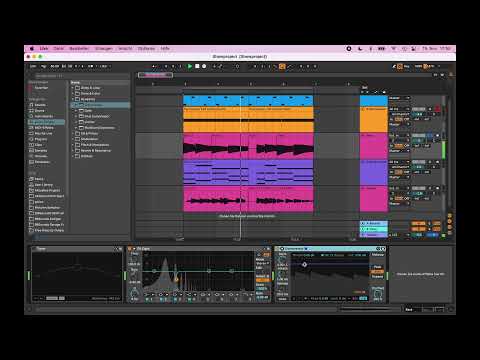This screenshot has width=480, height=360.
Task: Click the first pink track's audio clip
Action: 248,147
